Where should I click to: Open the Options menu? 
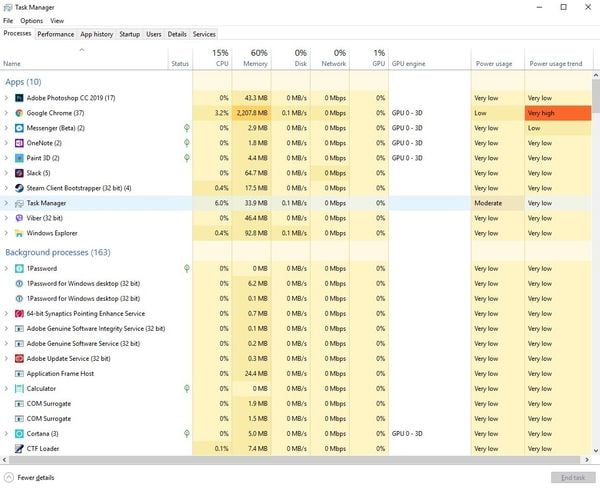click(x=31, y=21)
